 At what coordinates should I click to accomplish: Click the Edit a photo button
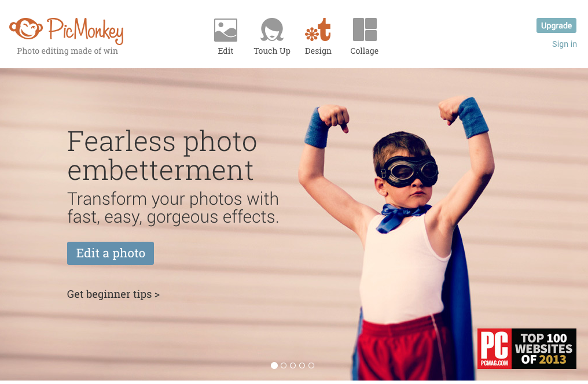point(110,253)
